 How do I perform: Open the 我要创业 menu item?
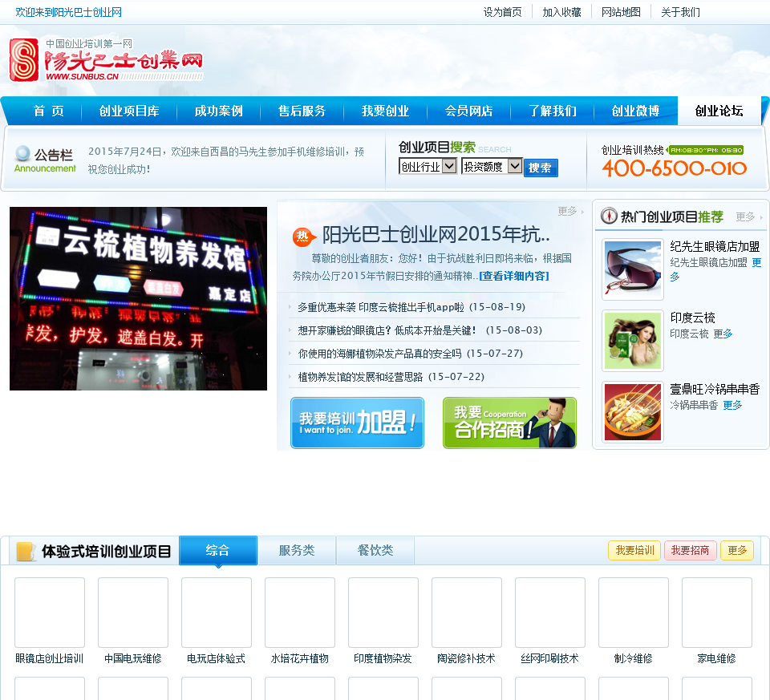[x=386, y=111]
